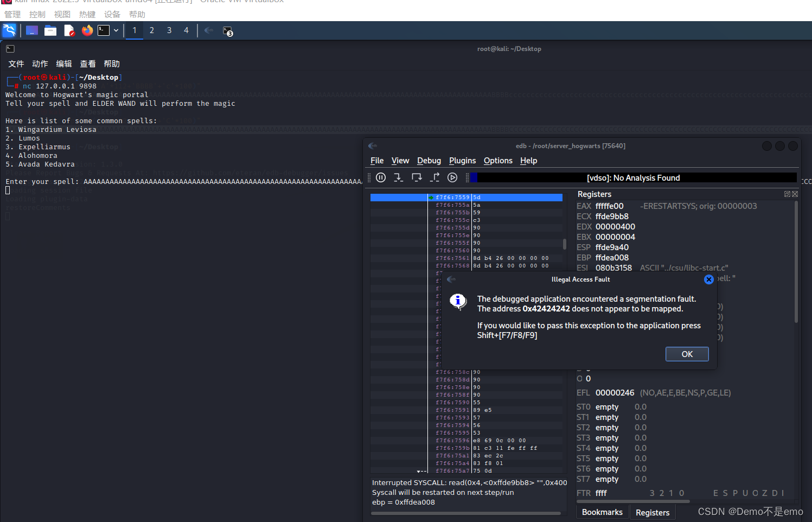
Task: Close the Registers dock panel
Action: coord(795,194)
